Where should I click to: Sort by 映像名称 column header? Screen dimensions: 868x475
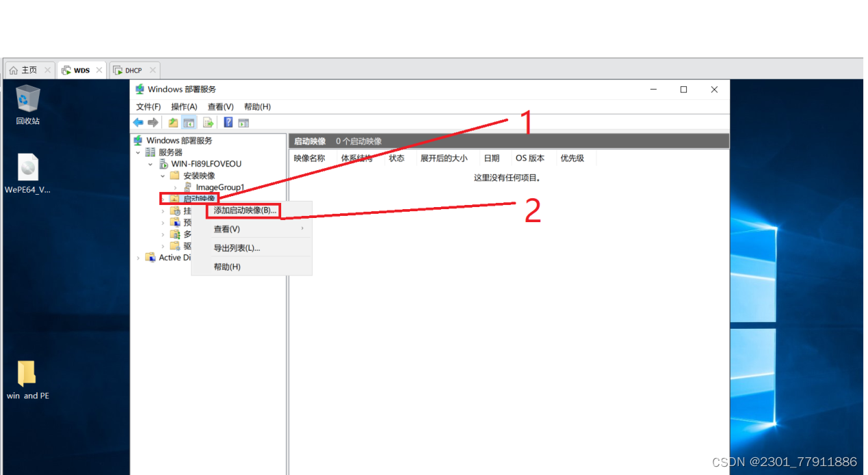tap(313, 158)
